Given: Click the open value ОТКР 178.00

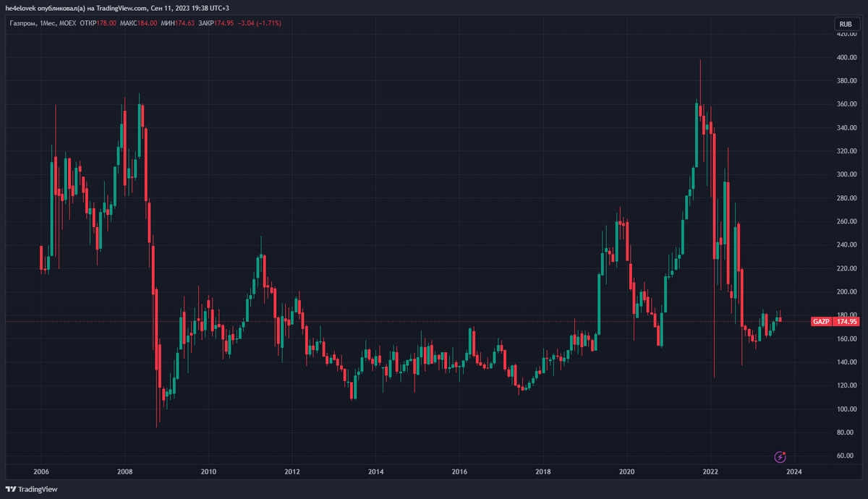Looking at the screenshot, I should [99, 24].
